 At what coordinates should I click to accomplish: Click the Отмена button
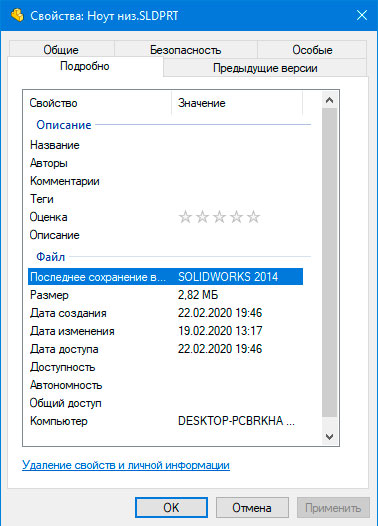(252, 508)
